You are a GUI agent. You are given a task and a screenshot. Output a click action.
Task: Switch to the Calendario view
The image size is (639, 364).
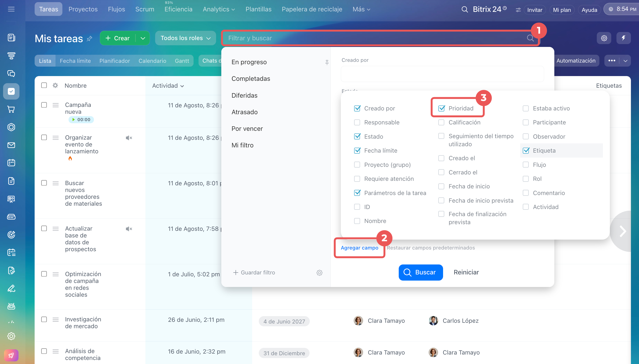[152, 61]
